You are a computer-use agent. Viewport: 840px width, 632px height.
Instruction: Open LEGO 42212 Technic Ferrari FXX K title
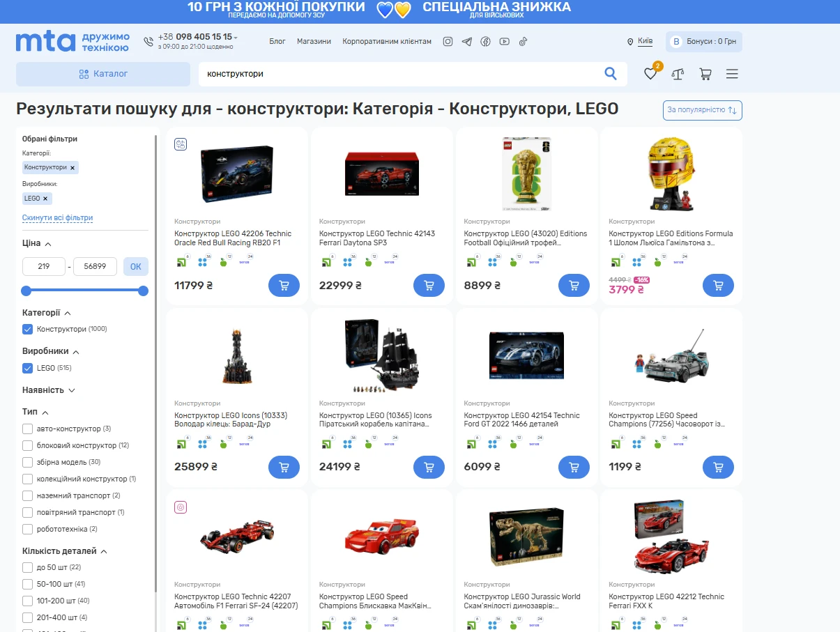pos(666,601)
